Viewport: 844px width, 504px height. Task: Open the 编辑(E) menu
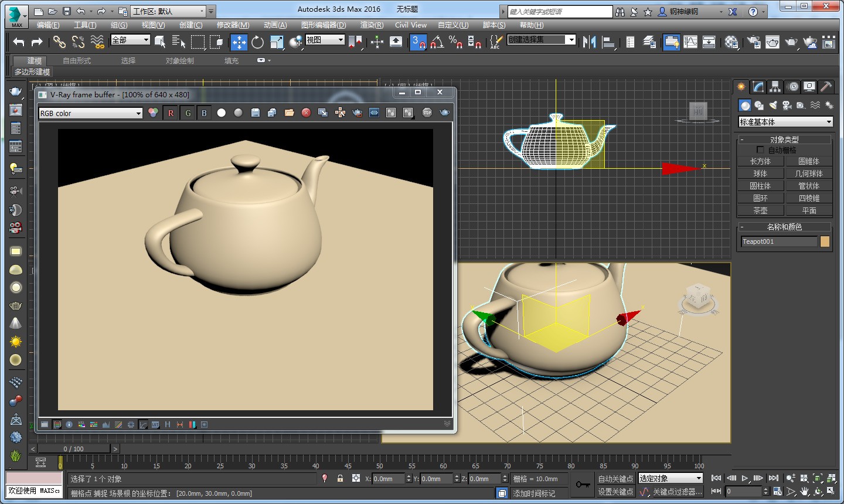48,25
